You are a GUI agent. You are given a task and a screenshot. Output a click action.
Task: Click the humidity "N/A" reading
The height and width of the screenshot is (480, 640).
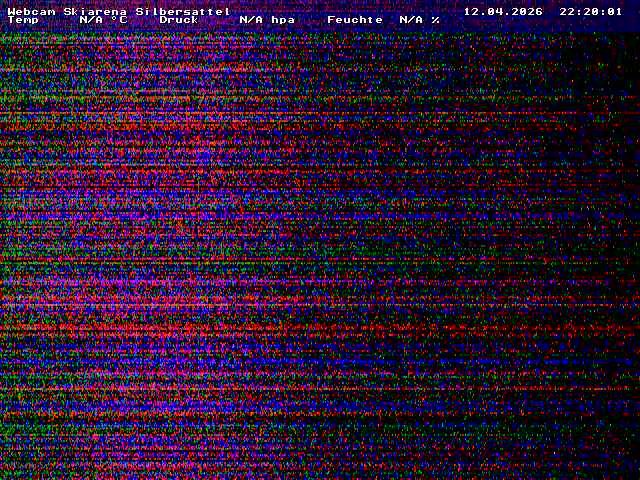click(411, 20)
